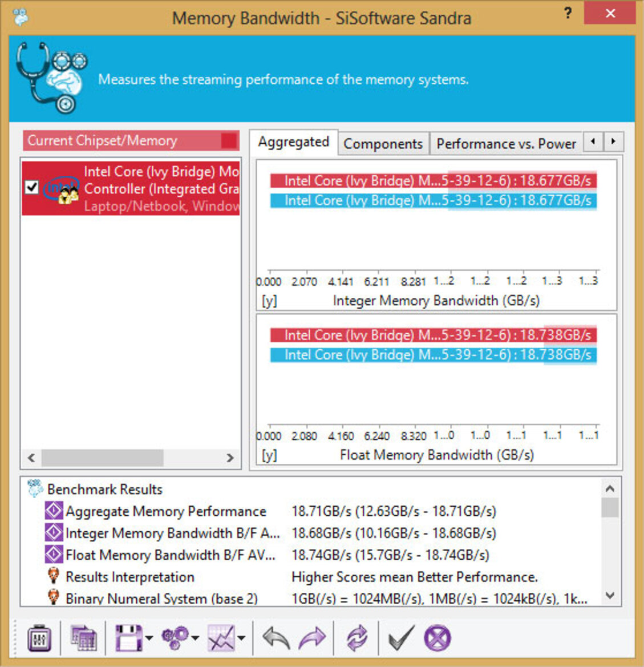
Task: Click the chipset list horizontal scrollbar thumb
Action: coord(102,458)
